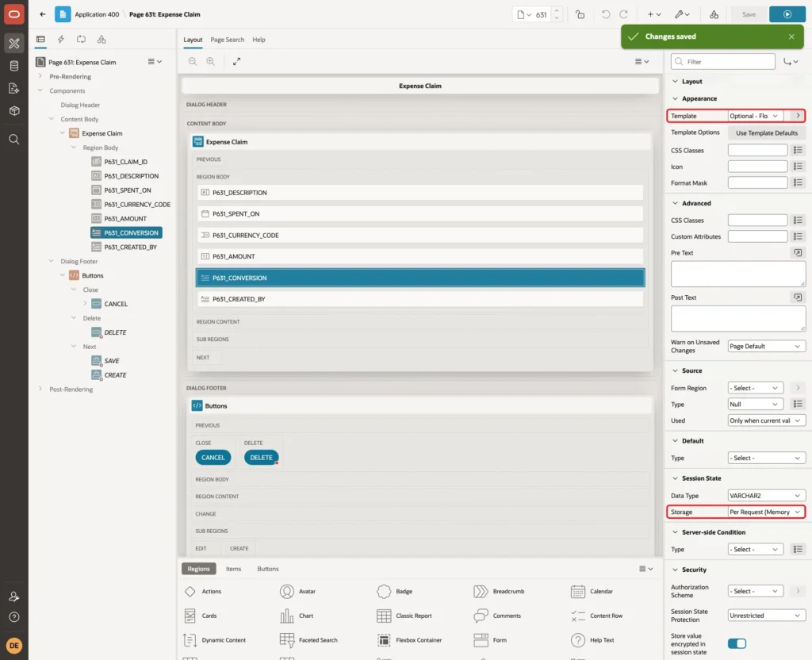This screenshot has width=812, height=660.
Task: Switch to the Layout tab
Action: [193, 40]
